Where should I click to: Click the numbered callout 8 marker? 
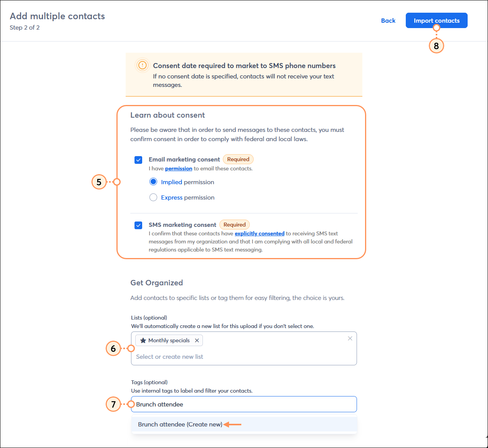point(436,46)
